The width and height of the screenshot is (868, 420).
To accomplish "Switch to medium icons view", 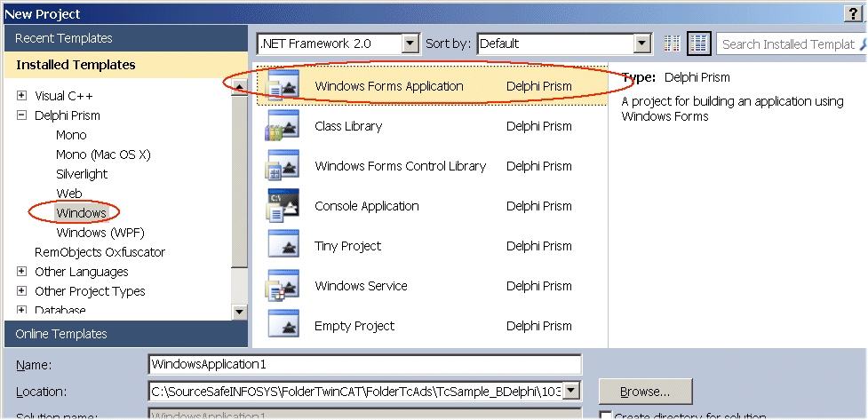I will pyautogui.click(x=698, y=44).
